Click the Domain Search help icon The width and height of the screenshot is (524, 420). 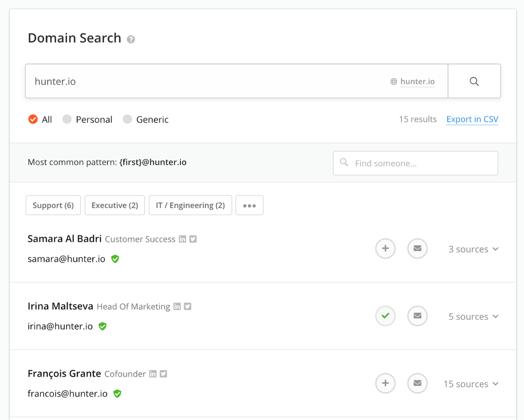(130, 39)
